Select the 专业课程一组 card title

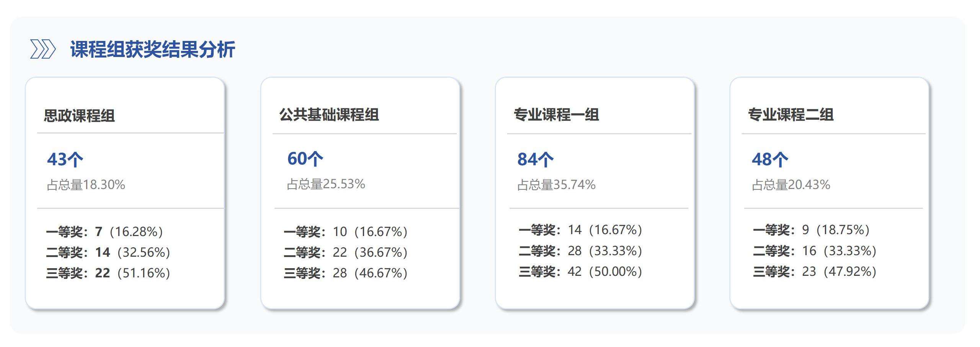point(556,115)
